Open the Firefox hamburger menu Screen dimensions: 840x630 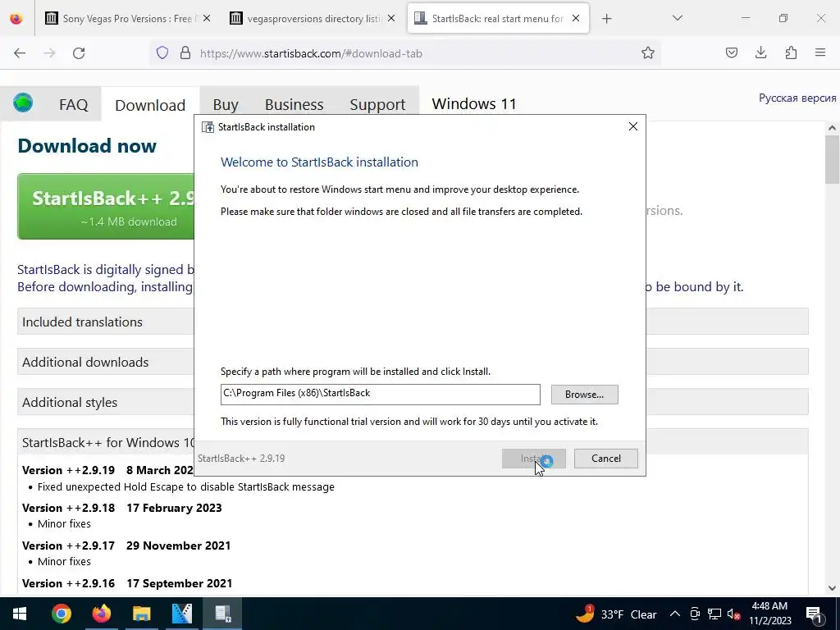click(x=820, y=52)
